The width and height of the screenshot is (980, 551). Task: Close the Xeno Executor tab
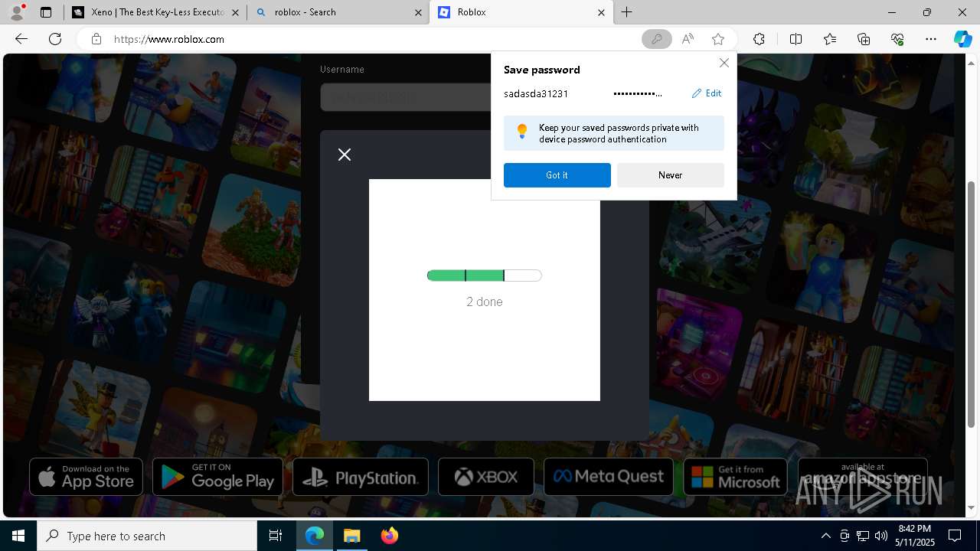tap(235, 12)
